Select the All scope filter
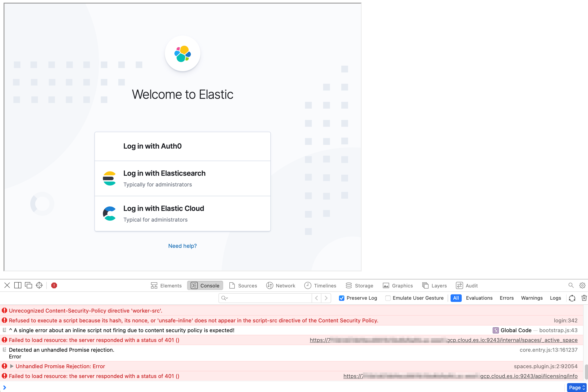 point(456,298)
